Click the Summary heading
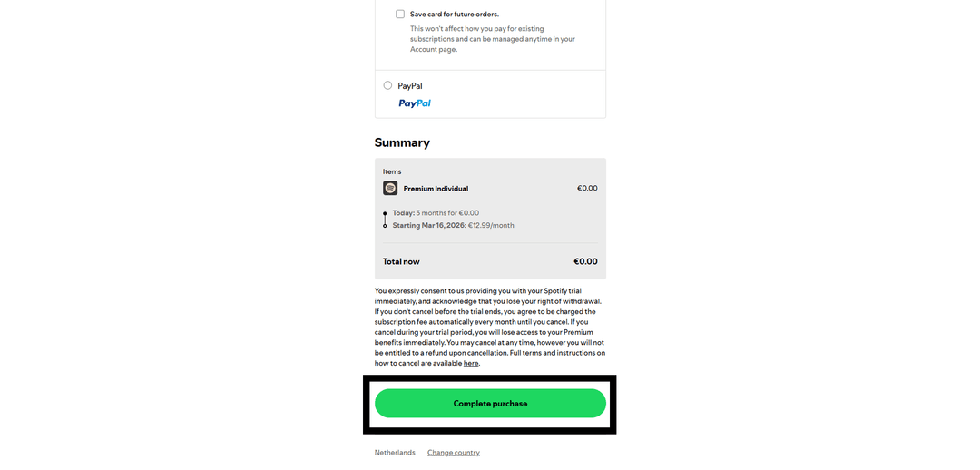 (x=402, y=142)
